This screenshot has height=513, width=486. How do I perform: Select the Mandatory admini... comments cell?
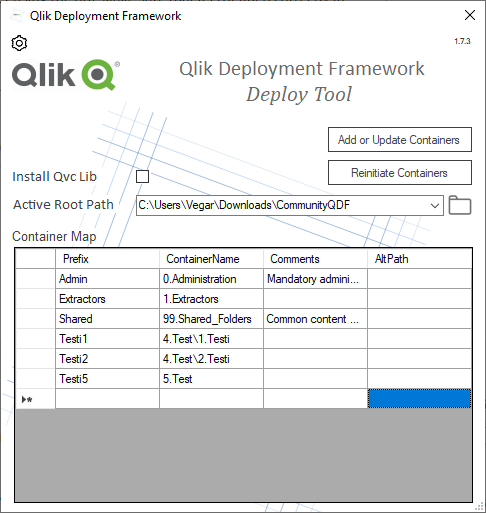(315, 279)
